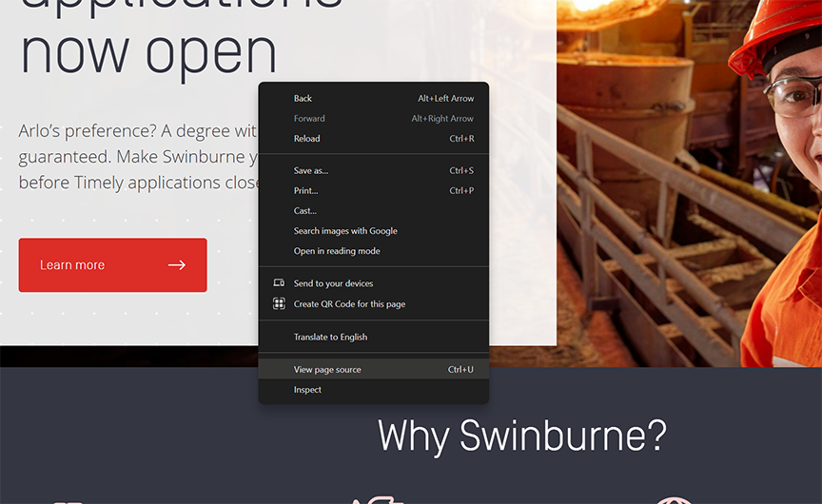Viewport: 822px width, 504px height.
Task: Click the Send to your devices icon
Action: [x=279, y=283]
